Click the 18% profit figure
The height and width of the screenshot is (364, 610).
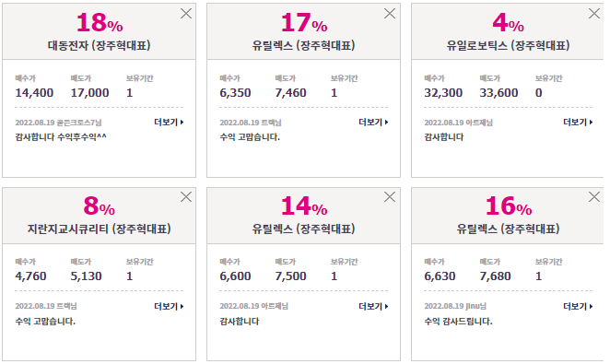(x=100, y=22)
